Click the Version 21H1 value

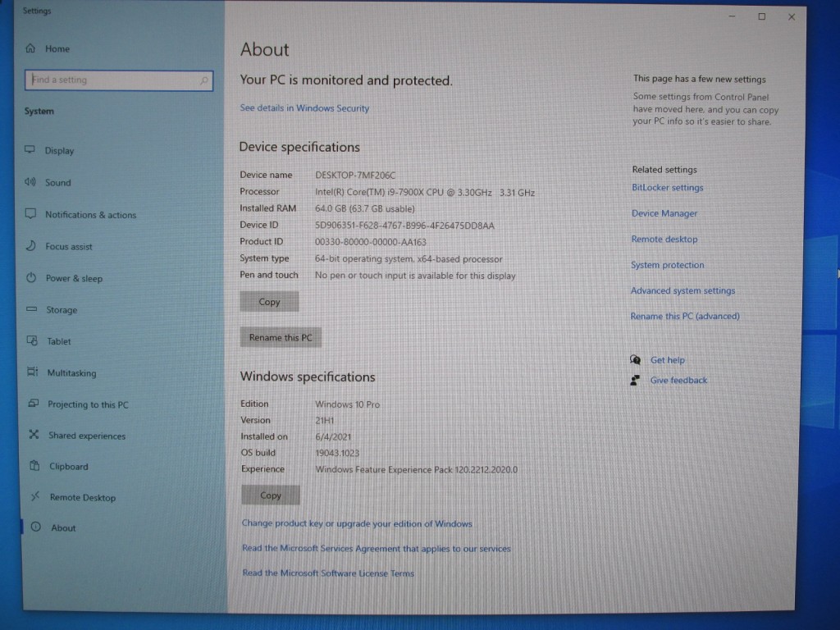pyautogui.click(x=325, y=421)
